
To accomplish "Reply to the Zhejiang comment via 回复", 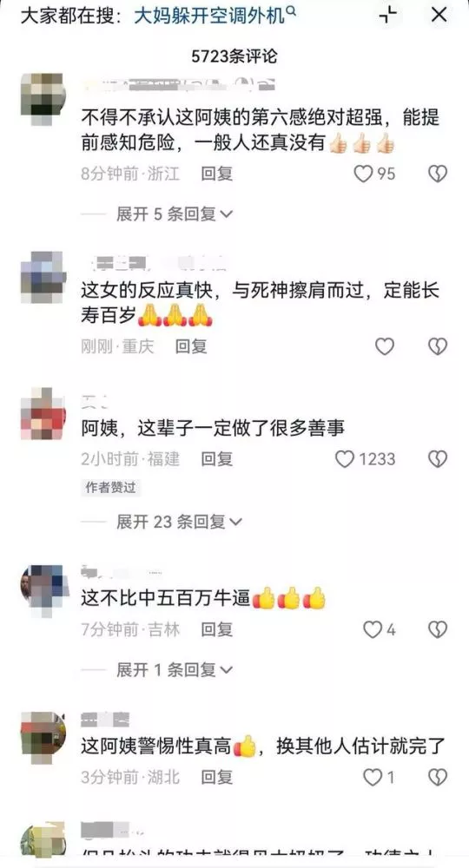I will point(216,174).
